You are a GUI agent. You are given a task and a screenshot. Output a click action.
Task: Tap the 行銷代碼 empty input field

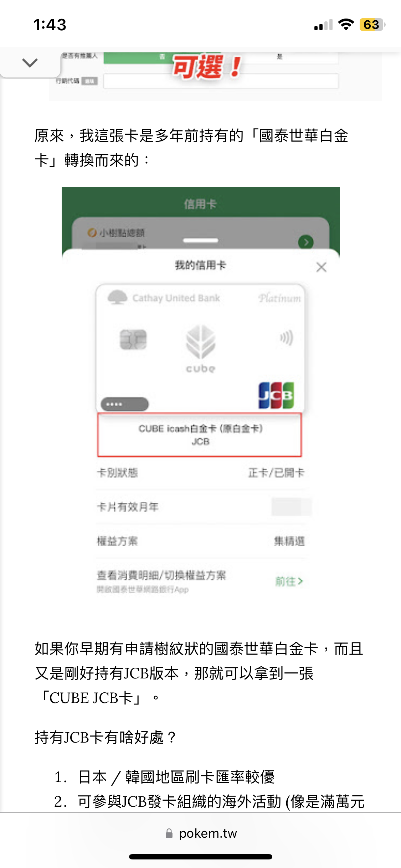(x=221, y=81)
